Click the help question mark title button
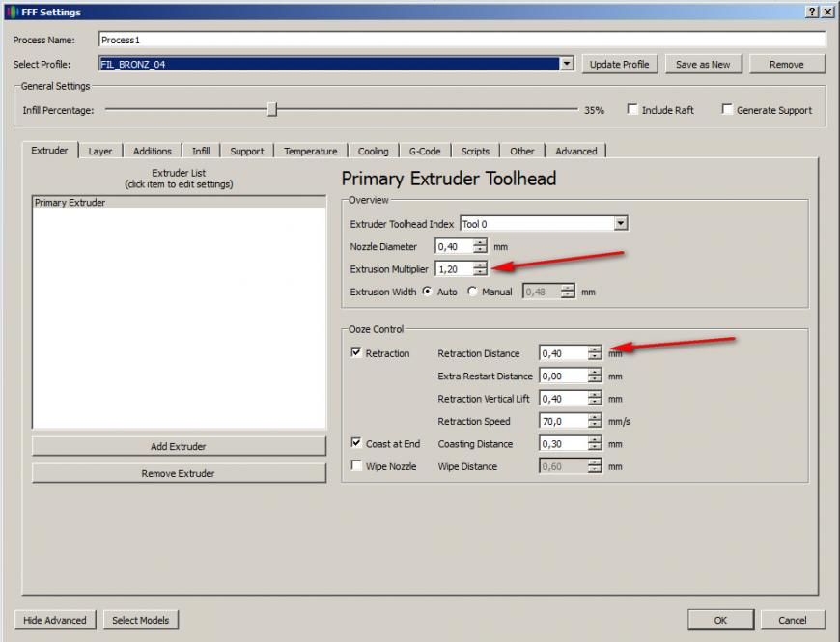This screenshot has height=642, width=840. [812, 12]
